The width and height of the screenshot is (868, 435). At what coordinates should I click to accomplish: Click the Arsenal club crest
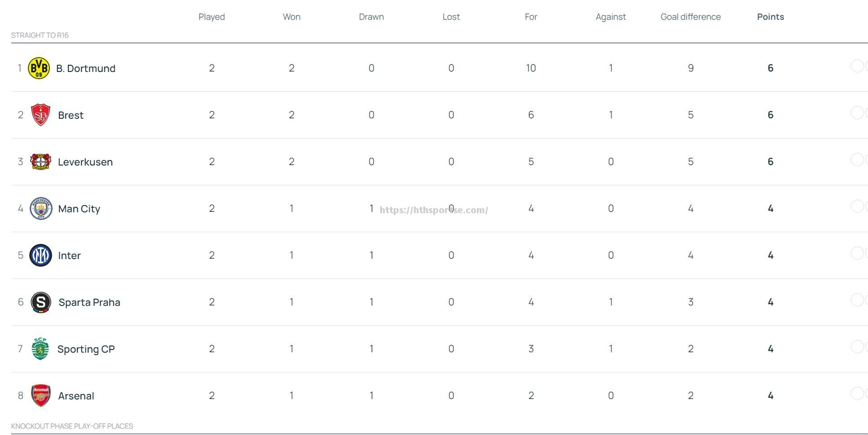[41, 396]
